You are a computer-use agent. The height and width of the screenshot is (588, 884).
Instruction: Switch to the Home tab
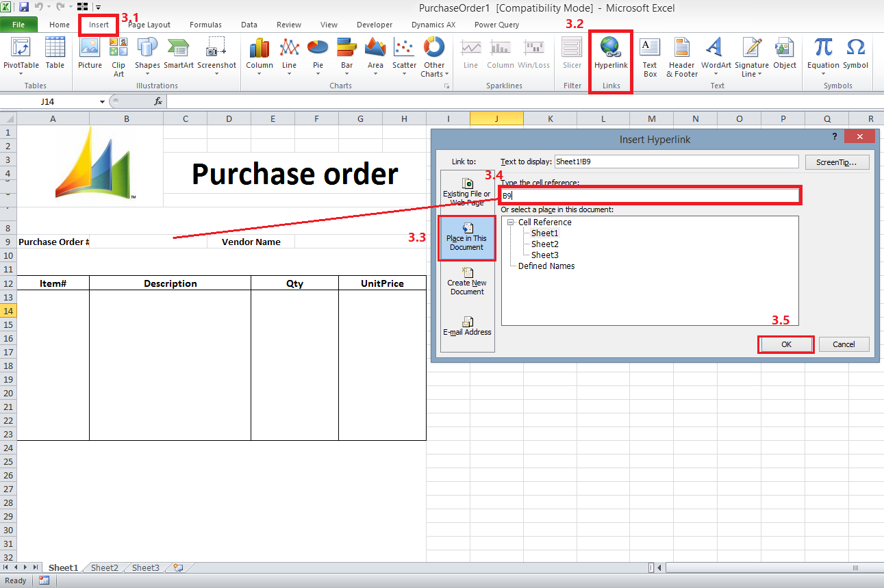tap(60, 25)
